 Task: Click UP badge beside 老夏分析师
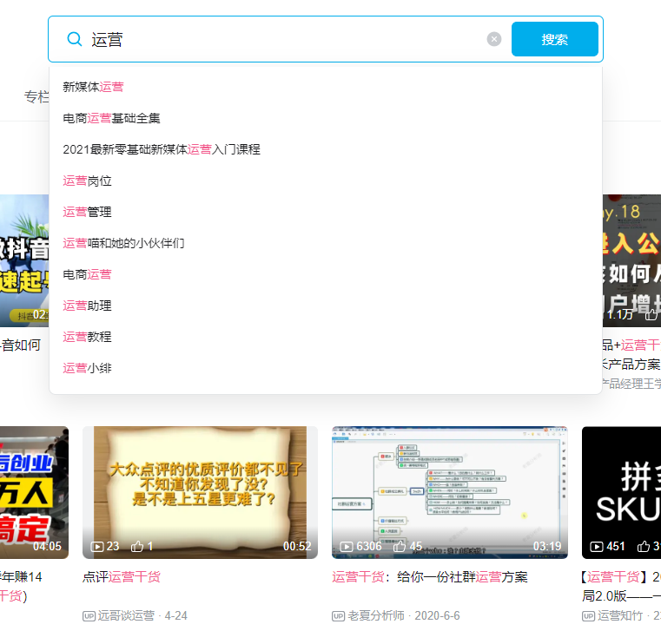point(339,616)
